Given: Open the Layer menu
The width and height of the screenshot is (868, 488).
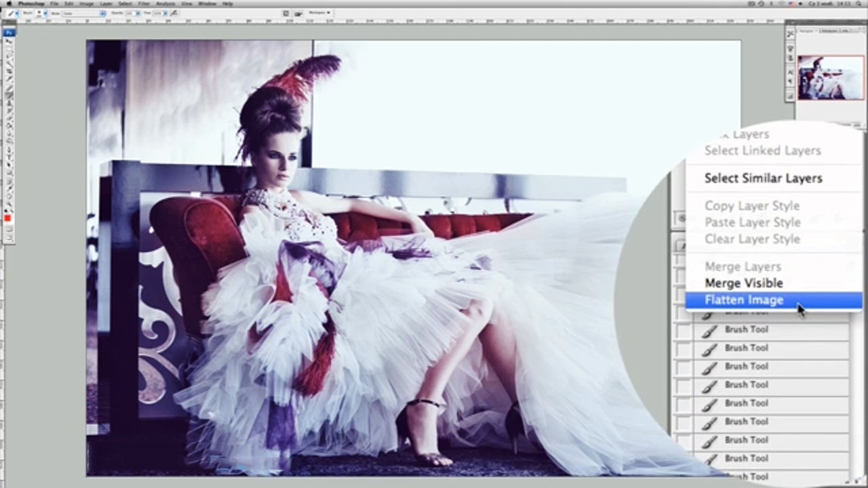Looking at the screenshot, I should click(x=106, y=4).
